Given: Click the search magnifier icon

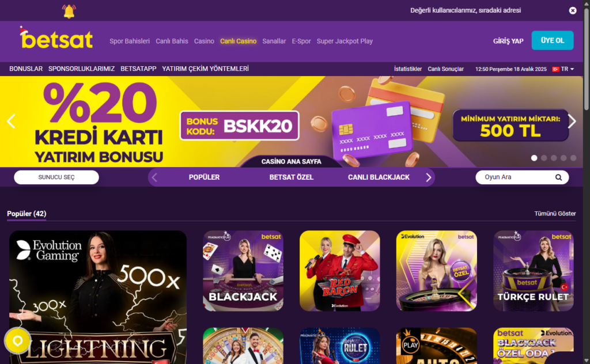Looking at the screenshot, I should point(558,177).
